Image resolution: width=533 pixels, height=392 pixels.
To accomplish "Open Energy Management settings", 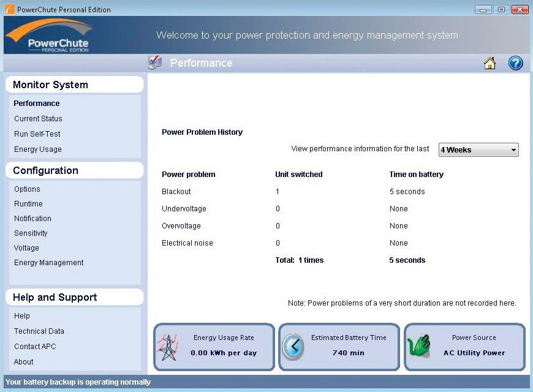I will tap(48, 263).
